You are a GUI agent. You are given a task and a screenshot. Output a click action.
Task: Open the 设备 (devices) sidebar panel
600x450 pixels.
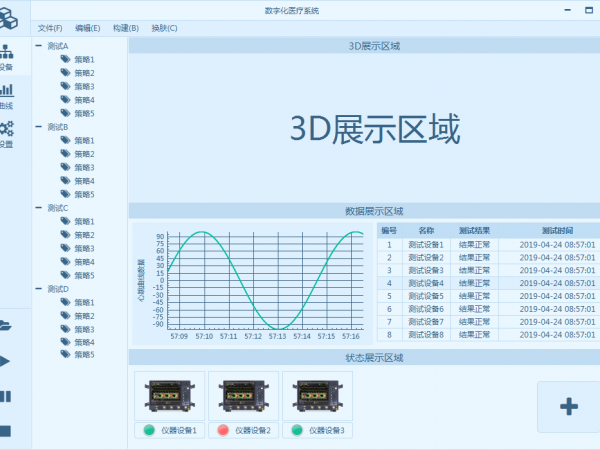pyautogui.click(x=7, y=55)
